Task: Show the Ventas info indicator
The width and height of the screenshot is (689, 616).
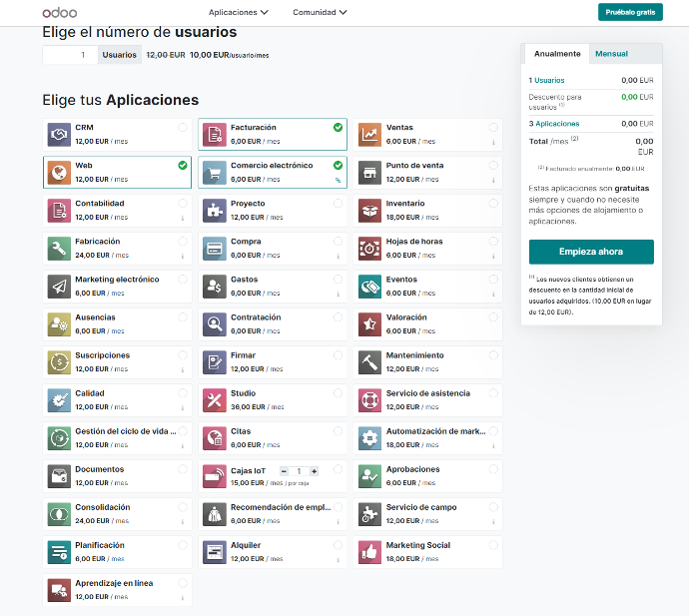Action: tap(493, 143)
